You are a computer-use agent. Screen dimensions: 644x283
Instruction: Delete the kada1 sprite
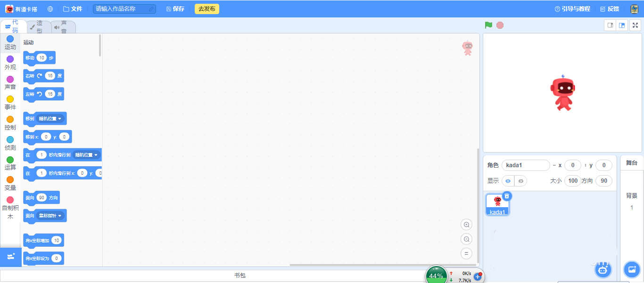tap(507, 196)
